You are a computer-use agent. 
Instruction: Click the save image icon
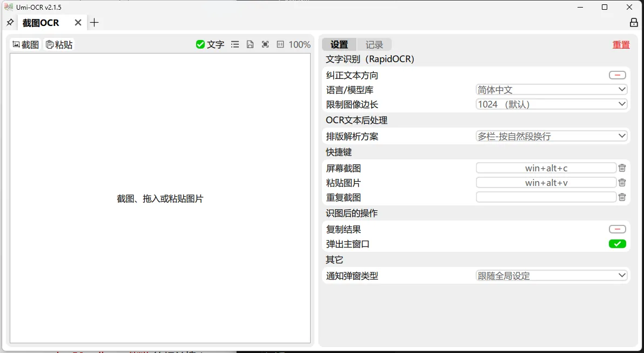pos(250,44)
